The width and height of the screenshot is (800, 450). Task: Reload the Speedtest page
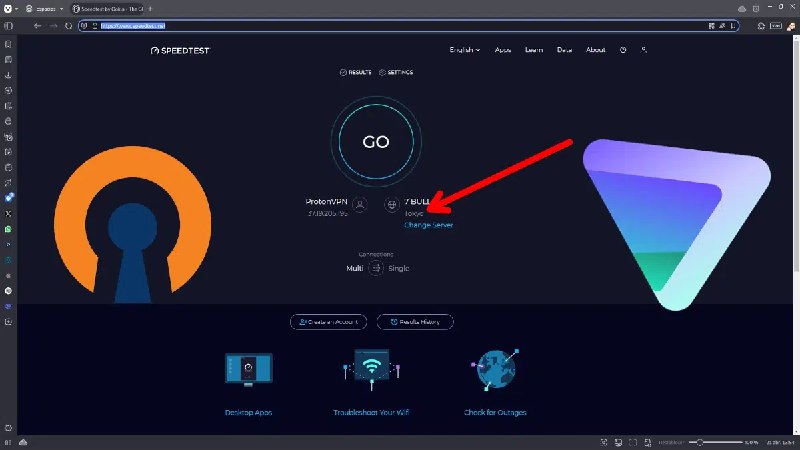point(68,26)
